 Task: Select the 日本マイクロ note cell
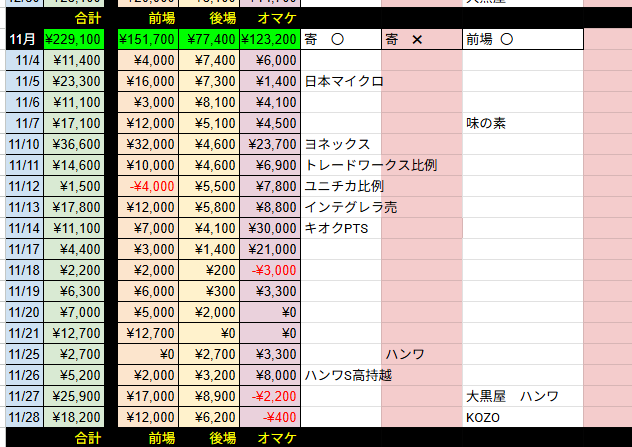coord(340,81)
